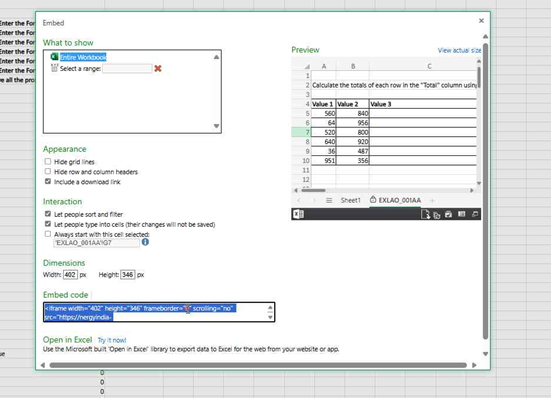This screenshot has height=398, width=551.
Task: Open the all-sheets list icon in preview
Action: click(x=329, y=200)
